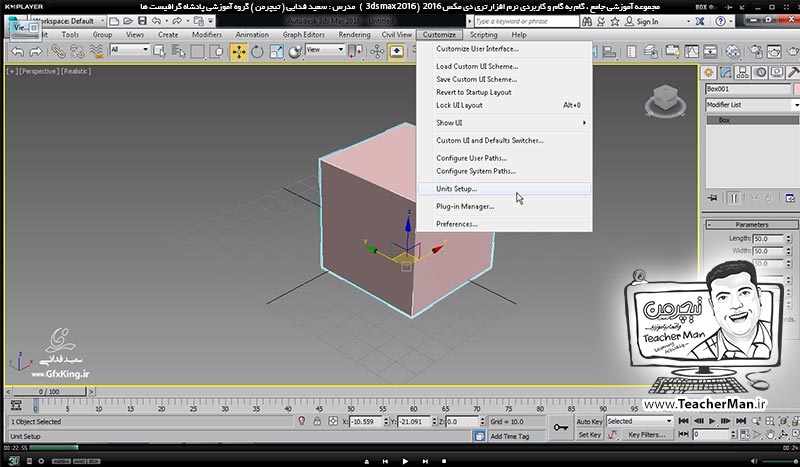Viewport: 800px width, 467px height.
Task: Activate the Select and Rotate tool
Action: tap(257, 52)
